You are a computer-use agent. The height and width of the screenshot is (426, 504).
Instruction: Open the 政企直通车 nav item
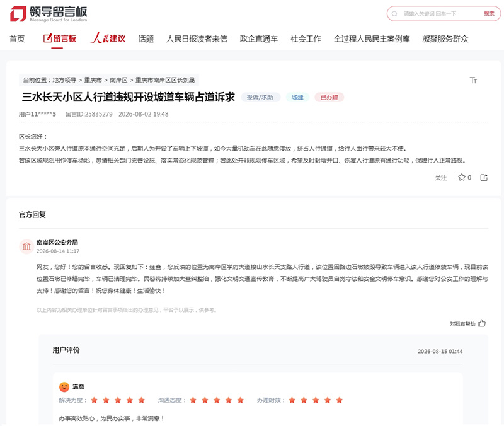259,39
